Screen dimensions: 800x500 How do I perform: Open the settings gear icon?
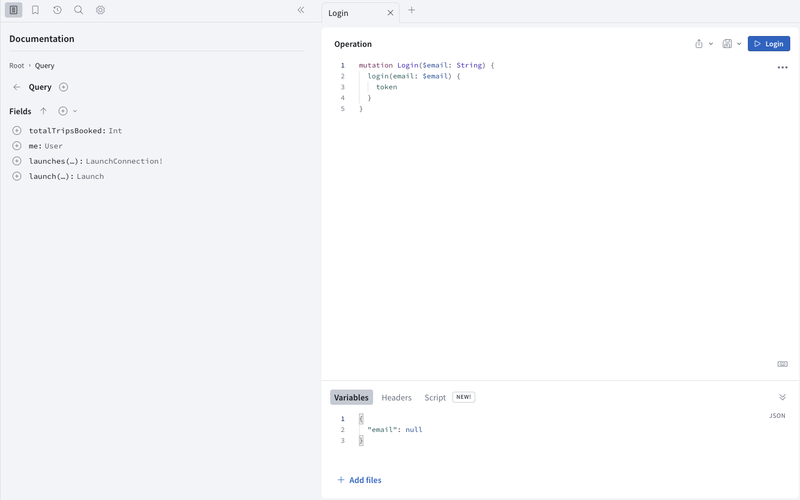pos(101,10)
